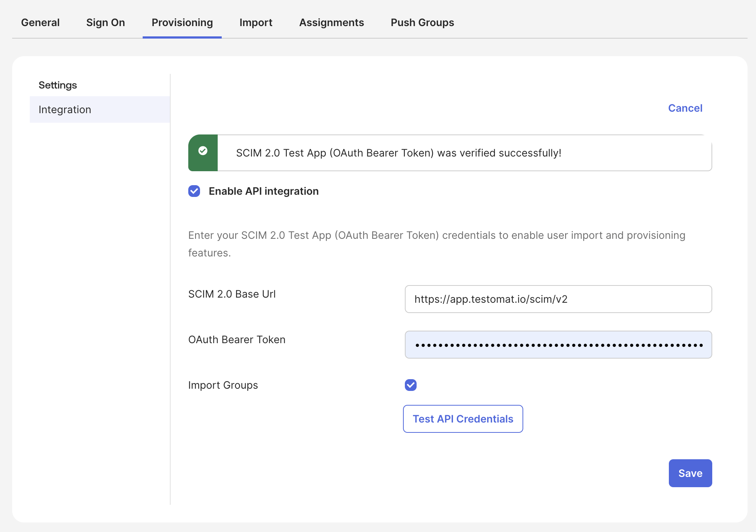
Task: Switch to the General tab
Action: click(40, 22)
